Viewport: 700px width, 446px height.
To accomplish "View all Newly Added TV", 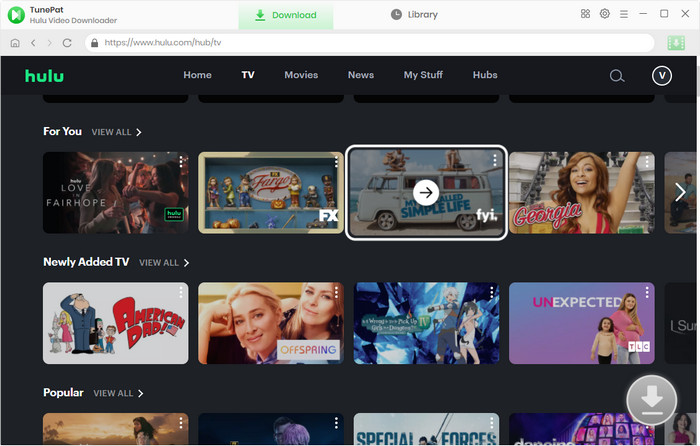I will [164, 263].
